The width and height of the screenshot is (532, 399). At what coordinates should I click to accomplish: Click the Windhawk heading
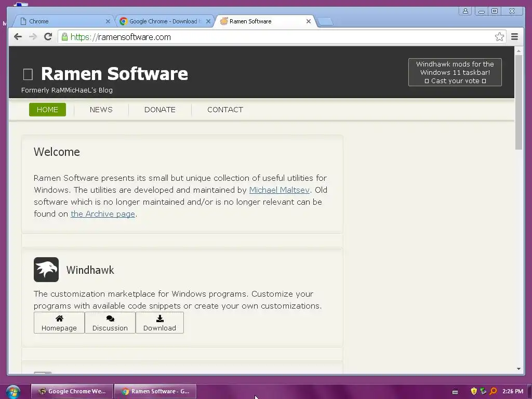click(90, 270)
